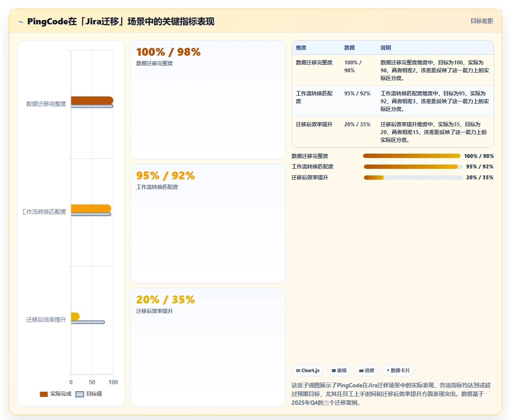This screenshot has width=511, height=420.
Task: Click the 20% / 35% value beside the progress bar
Action: coord(480,178)
